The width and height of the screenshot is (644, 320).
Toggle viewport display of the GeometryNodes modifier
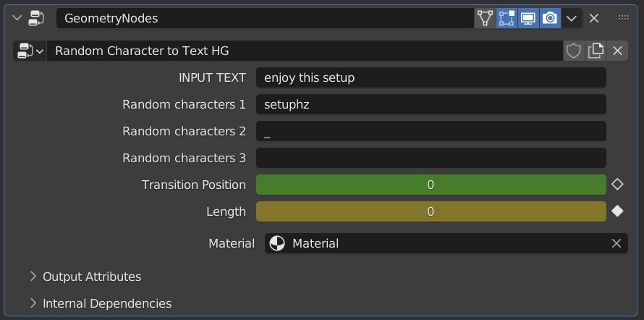tap(528, 18)
